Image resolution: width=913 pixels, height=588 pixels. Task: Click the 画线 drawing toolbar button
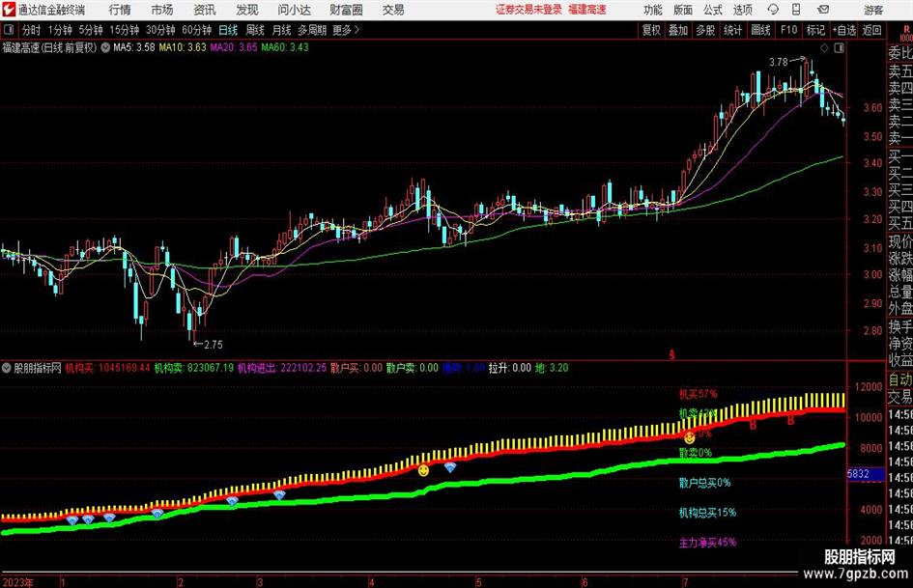tap(760, 30)
